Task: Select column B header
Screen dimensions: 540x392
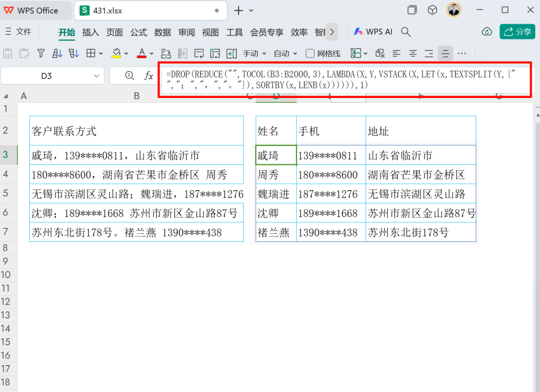Action: (x=137, y=96)
